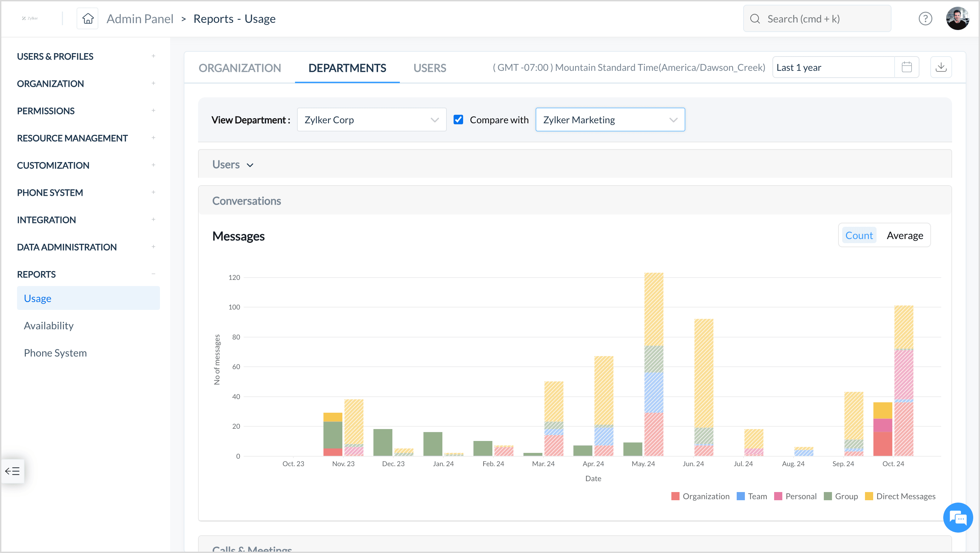The height and width of the screenshot is (553, 980).
Task: Select the Count view toggle
Action: [x=859, y=236]
